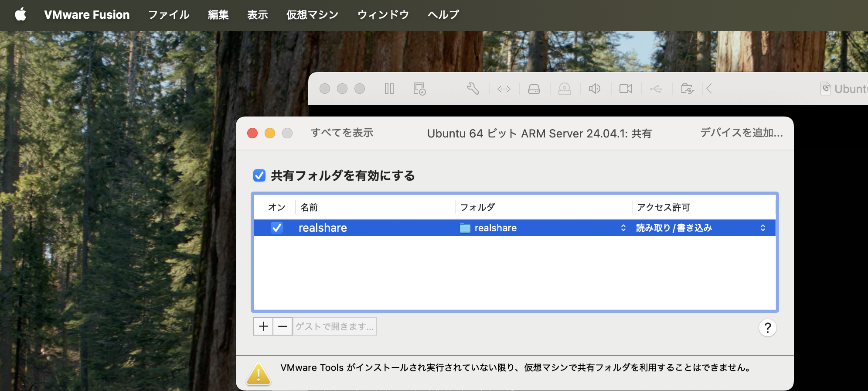Open the 読み取り/書き込み access dropdown
Viewport: 868px width, 391px height.
(701, 228)
